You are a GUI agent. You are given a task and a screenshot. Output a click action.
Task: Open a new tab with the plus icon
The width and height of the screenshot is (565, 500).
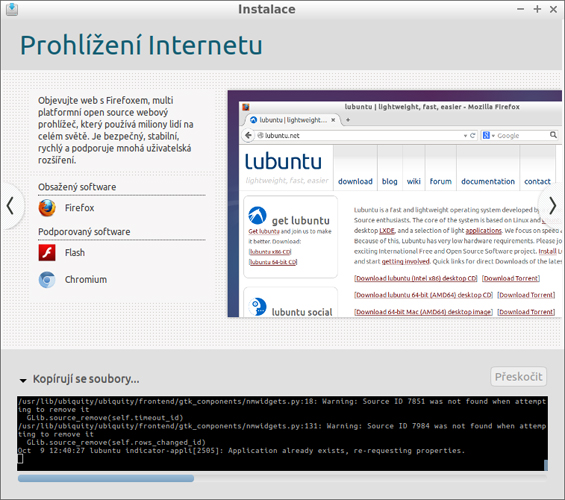pos(348,120)
